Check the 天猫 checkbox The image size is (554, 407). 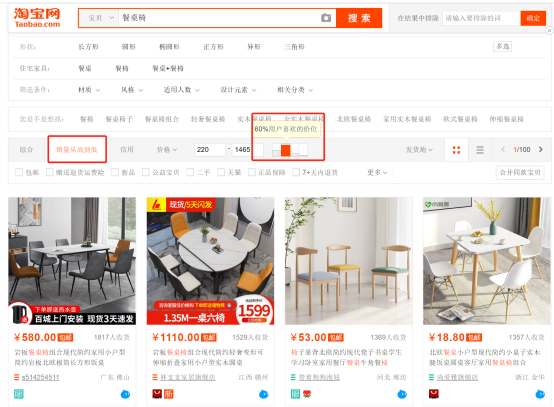point(221,172)
